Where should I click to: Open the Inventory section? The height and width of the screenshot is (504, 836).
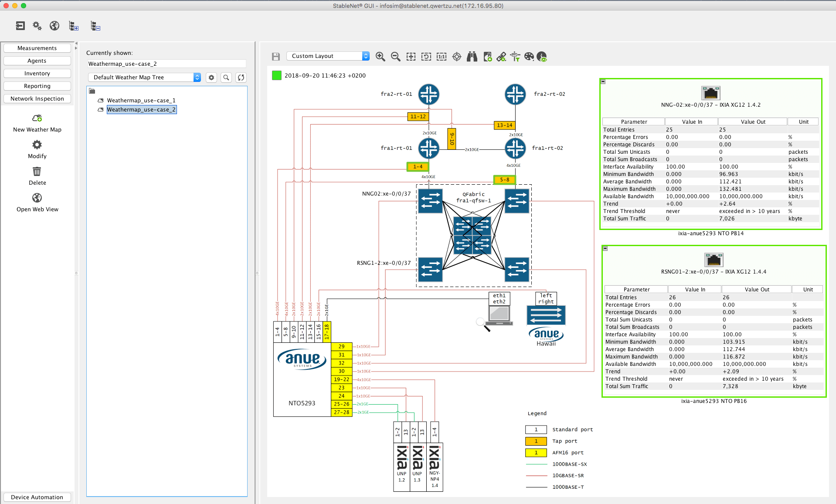pos(37,73)
